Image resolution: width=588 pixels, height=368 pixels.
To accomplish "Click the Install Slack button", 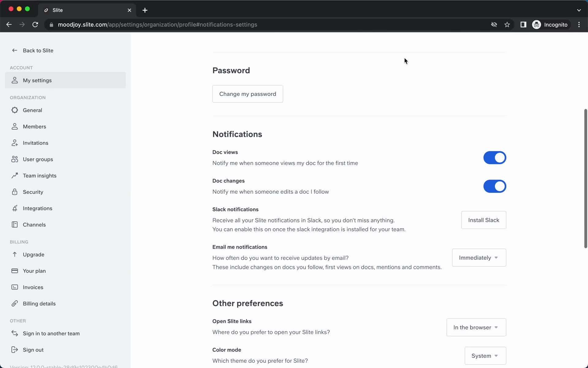I will [484, 220].
